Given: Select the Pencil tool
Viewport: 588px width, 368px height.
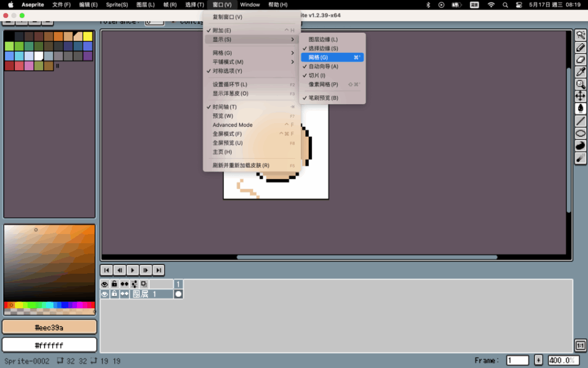Looking at the screenshot, I should click(581, 47).
